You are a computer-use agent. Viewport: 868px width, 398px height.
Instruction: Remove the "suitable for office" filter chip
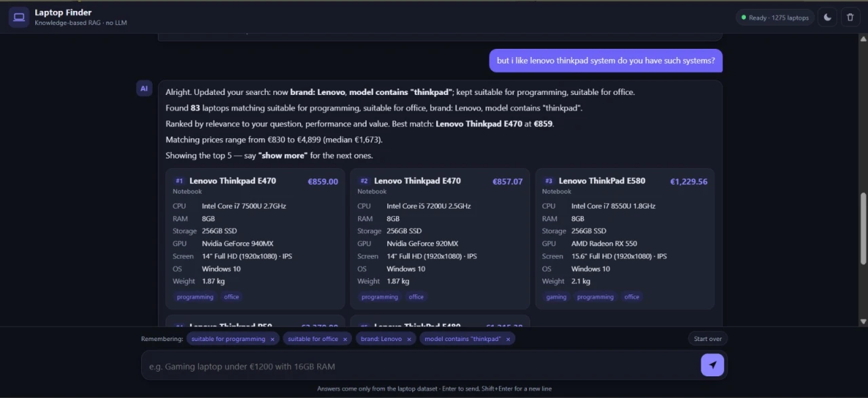(345, 339)
